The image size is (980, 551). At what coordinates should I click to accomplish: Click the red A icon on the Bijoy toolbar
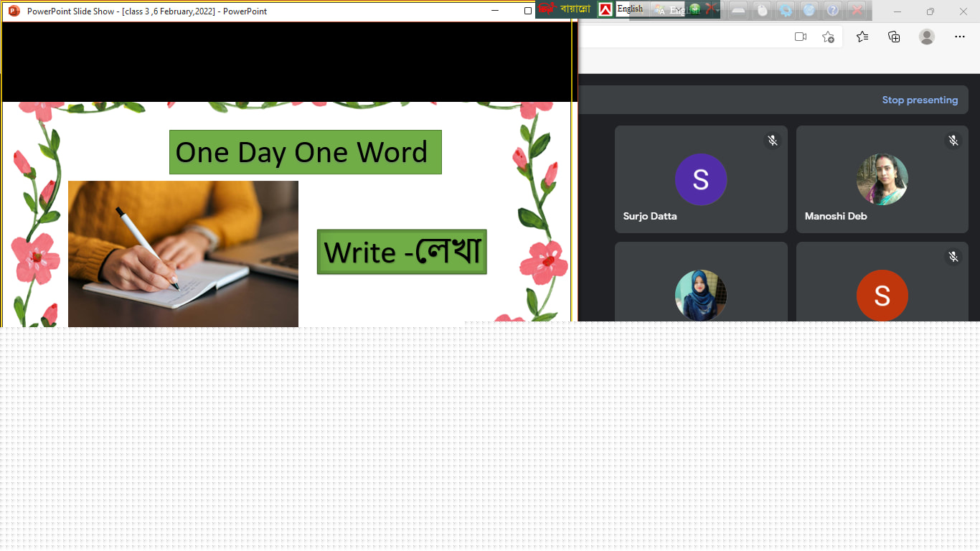606,9
